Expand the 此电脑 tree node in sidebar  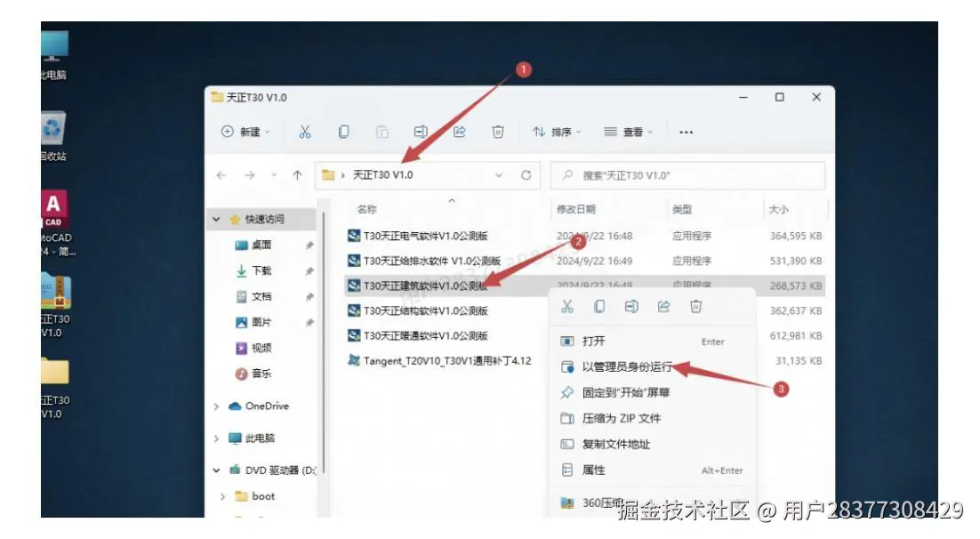(x=216, y=438)
